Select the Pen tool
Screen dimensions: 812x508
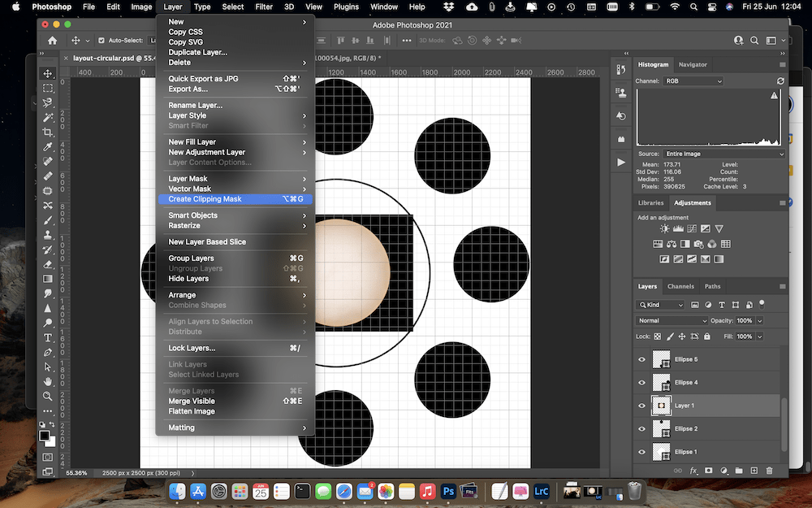[48, 352]
